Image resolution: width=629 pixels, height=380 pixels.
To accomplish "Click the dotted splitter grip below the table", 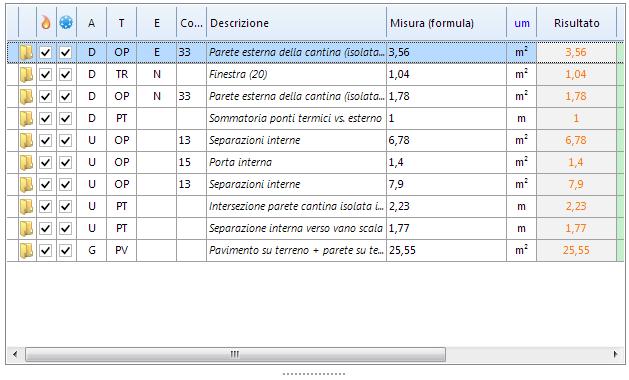I will 314,374.
